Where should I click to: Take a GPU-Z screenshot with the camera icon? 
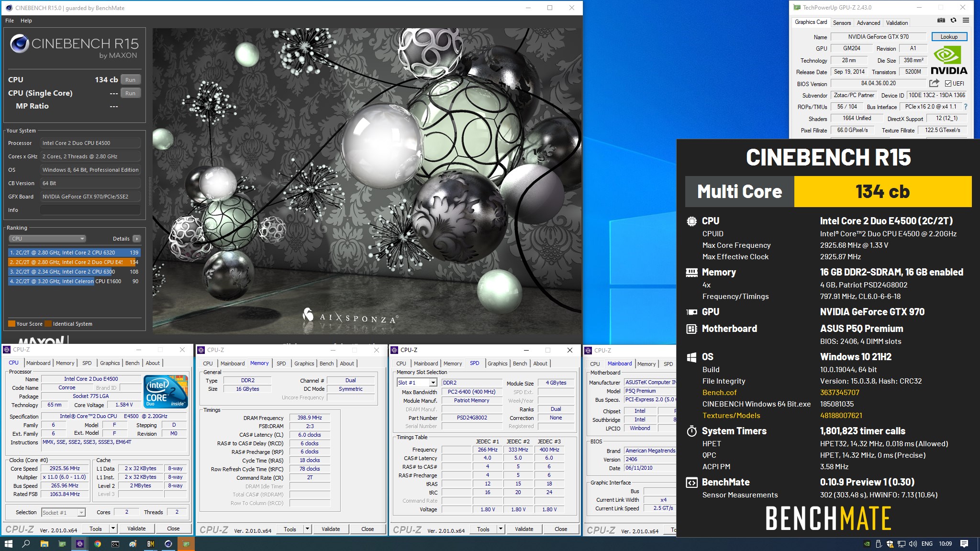(941, 21)
